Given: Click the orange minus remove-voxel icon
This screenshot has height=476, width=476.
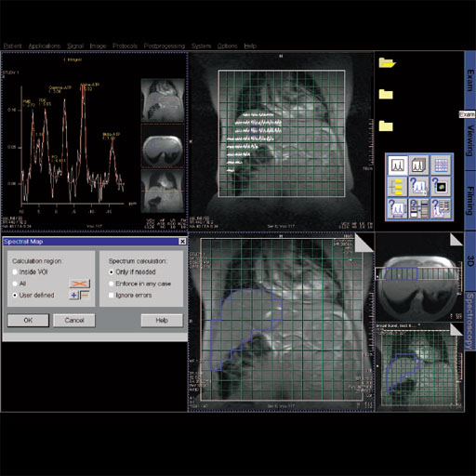Looking at the screenshot, I should tap(85, 295).
